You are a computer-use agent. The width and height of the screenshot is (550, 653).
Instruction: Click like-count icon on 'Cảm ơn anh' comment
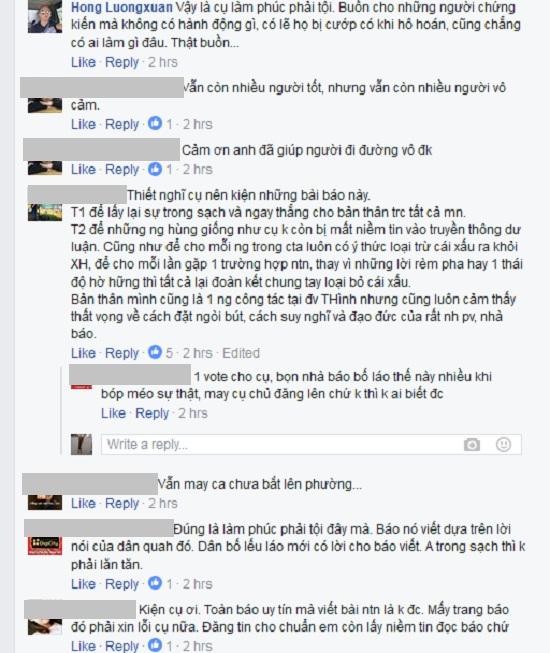tap(155, 169)
